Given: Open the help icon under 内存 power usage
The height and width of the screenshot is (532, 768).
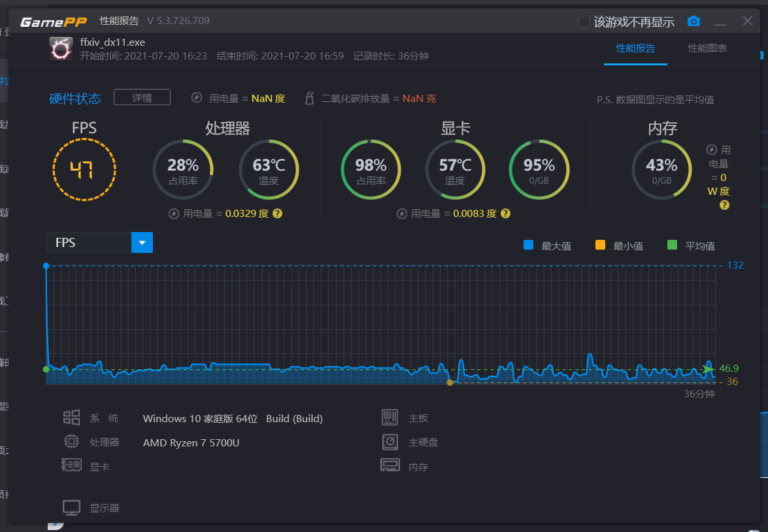Looking at the screenshot, I should (724, 205).
